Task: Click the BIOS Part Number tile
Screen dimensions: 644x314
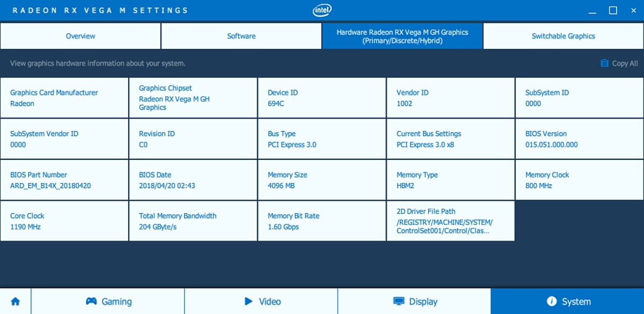Action: [64, 180]
